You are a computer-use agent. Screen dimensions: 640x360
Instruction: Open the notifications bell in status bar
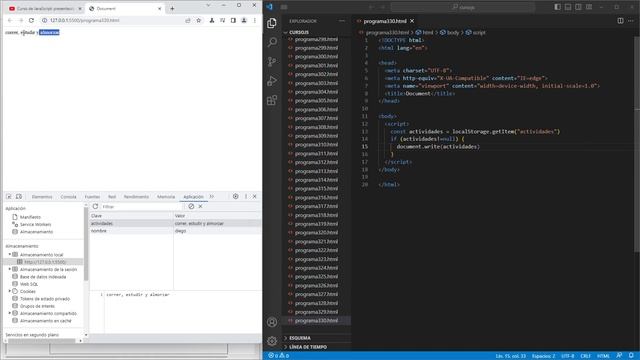pyautogui.click(x=631, y=356)
